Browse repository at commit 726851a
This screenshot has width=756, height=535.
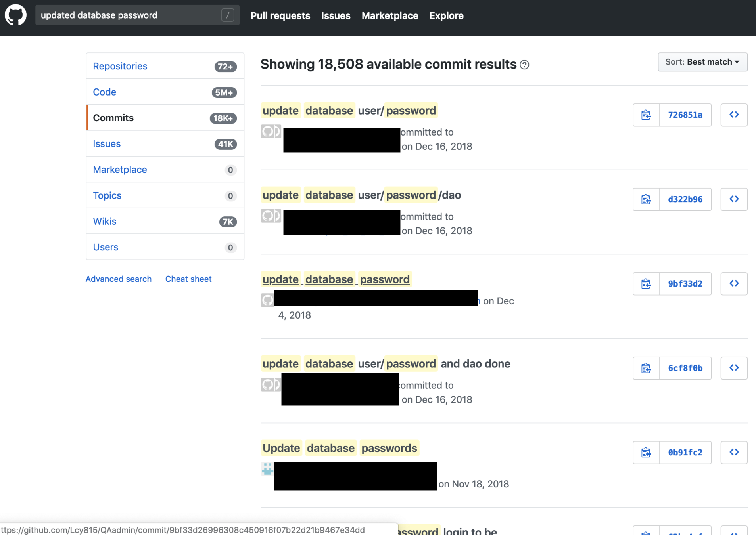[734, 115]
